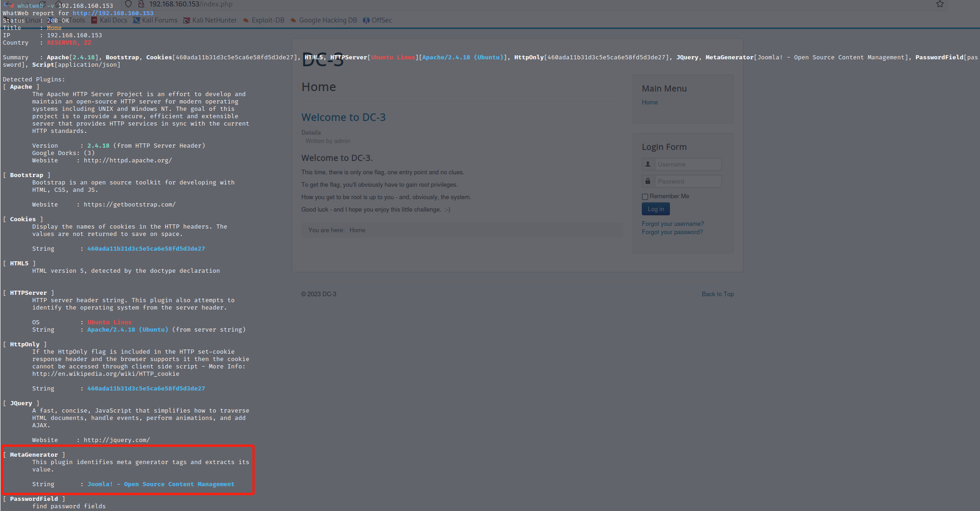The image size is (980, 511).
Task: Click the Forgot your password? link
Action: tap(672, 232)
